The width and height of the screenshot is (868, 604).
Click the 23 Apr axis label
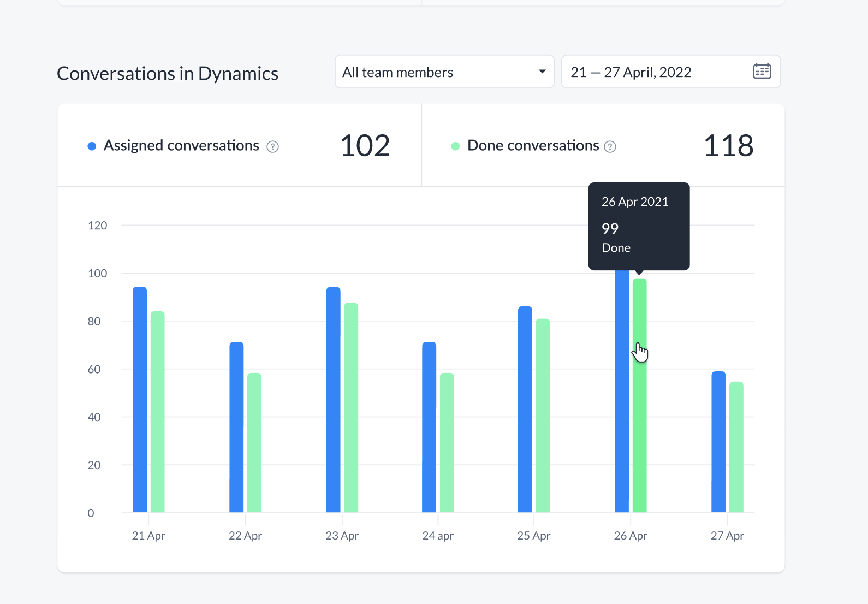tap(342, 536)
